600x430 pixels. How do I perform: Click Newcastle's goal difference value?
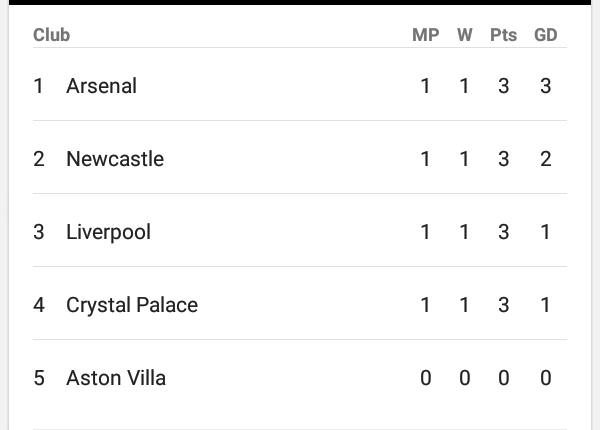[545, 159]
